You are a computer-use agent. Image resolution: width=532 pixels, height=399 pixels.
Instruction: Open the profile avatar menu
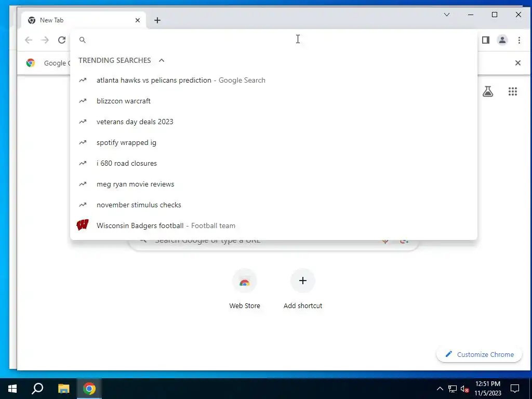click(502, 40)
